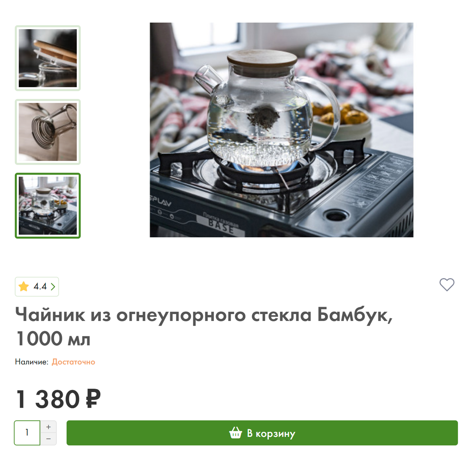Click the orange 'Достаточно' availability text
476x476 pixels.
tap(73, 362)
